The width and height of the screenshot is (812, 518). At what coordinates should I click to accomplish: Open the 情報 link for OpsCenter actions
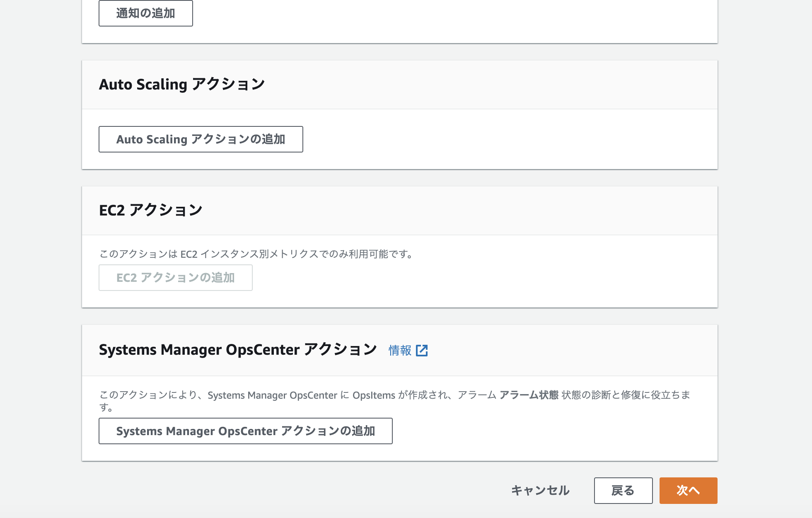[399, 350]
